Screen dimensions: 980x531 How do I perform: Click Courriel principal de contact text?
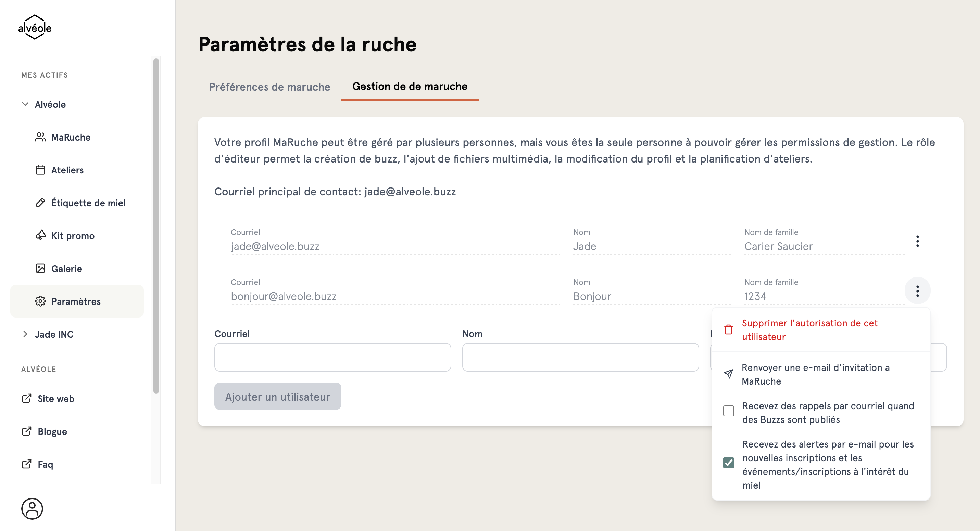pyautogui.click(x=335, y=191)
